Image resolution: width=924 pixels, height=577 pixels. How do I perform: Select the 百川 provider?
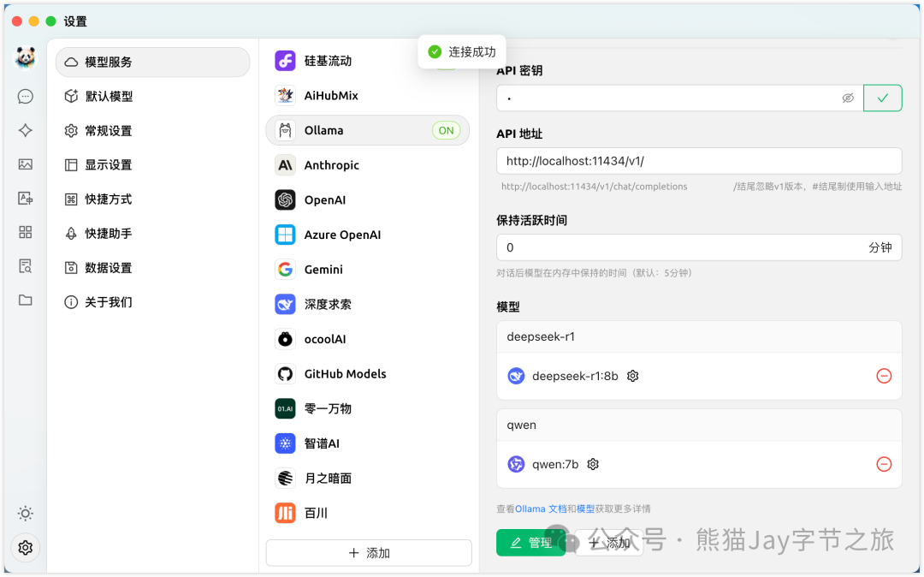(x=367, y=513)
